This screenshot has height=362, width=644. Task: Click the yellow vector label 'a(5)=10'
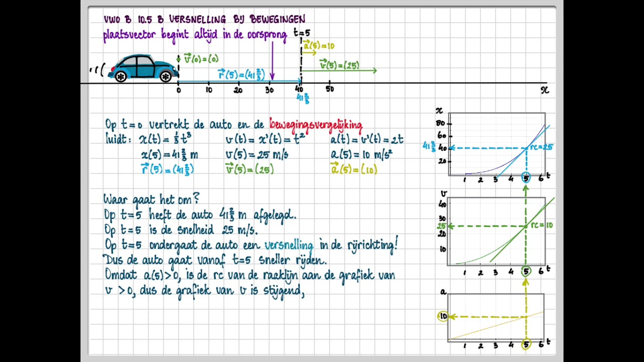(318, 46)
